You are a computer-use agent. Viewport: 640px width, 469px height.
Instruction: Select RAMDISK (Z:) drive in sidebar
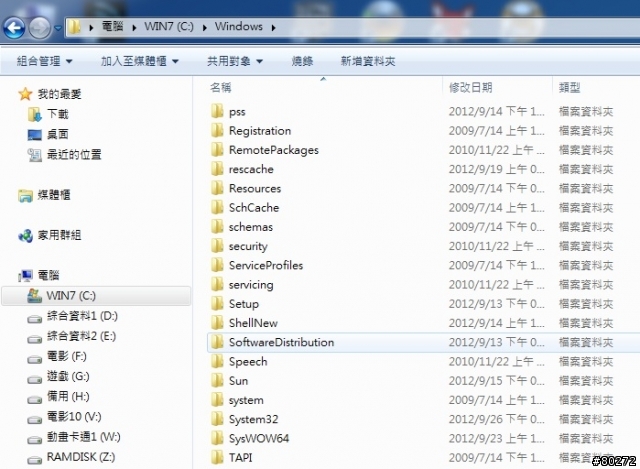tap(71, 457)
